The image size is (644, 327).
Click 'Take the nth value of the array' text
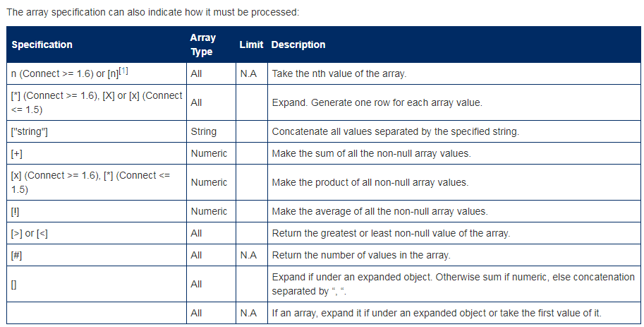pyautogui.click(x=339, y=73)
